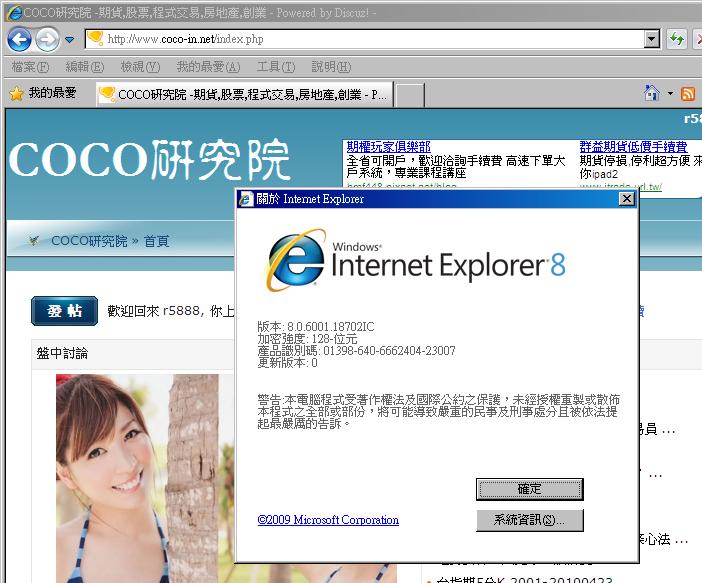
Task: Click the browser Back arrow button
Action: [19, 39]
